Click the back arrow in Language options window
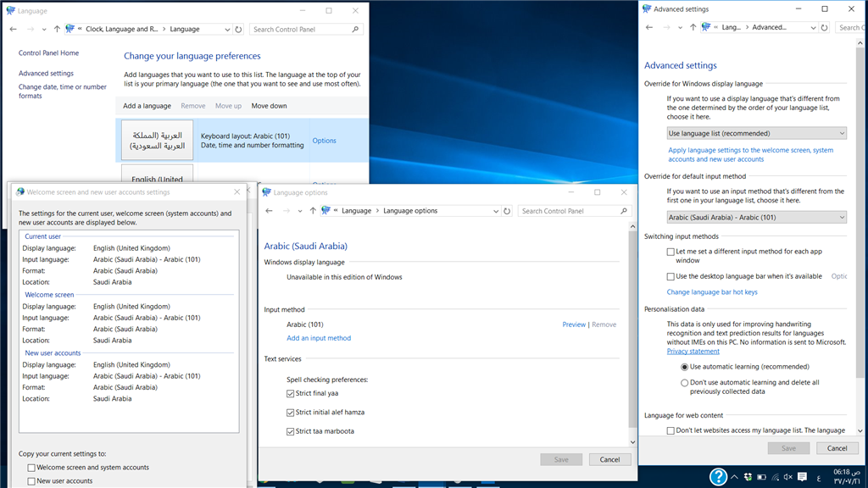 pyautogui.click(x=269, y=211)
